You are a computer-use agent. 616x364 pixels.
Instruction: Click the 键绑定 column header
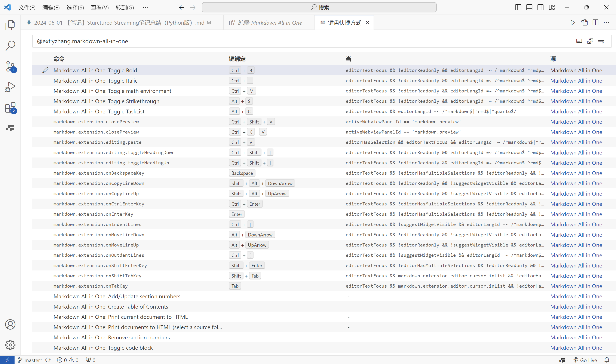coord(237,59)
